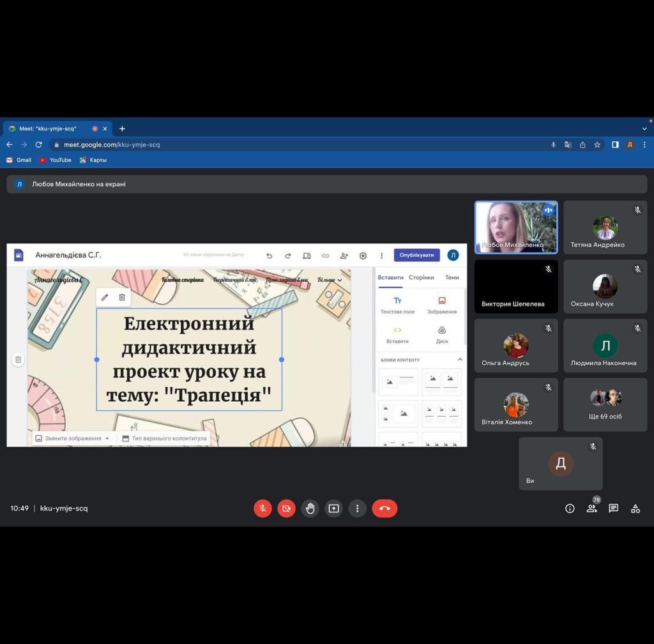Select Тетяна Андрейко participant tile

coord(605,227)
